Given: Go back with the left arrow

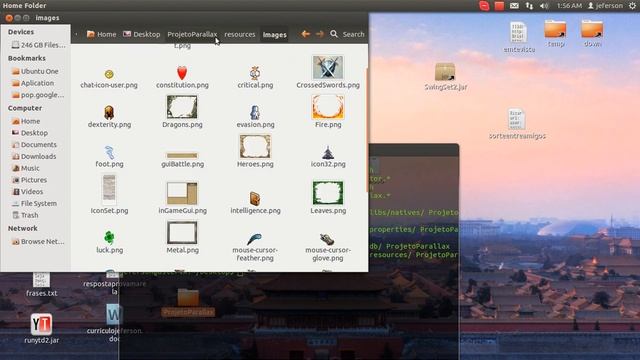Looking at the screenshot, I should point(305,34).
